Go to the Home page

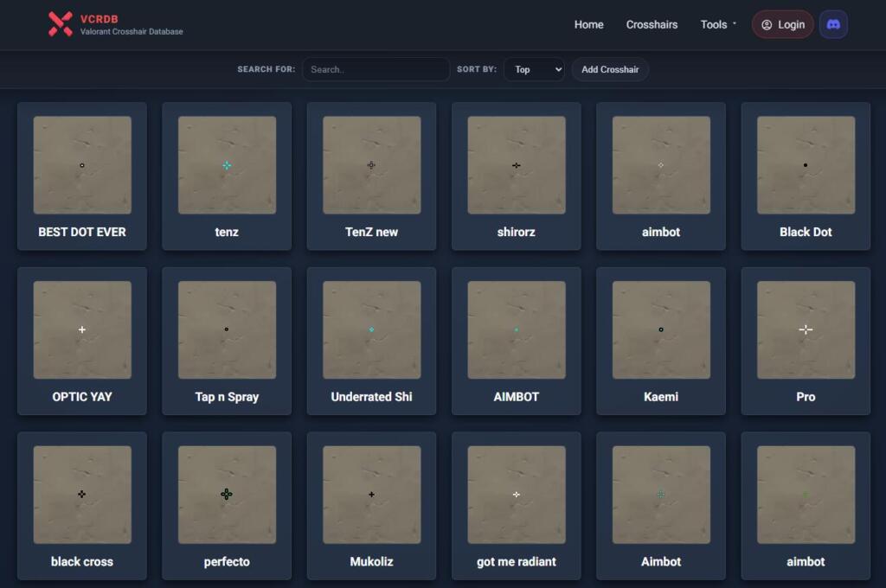(x=588, y=24)
